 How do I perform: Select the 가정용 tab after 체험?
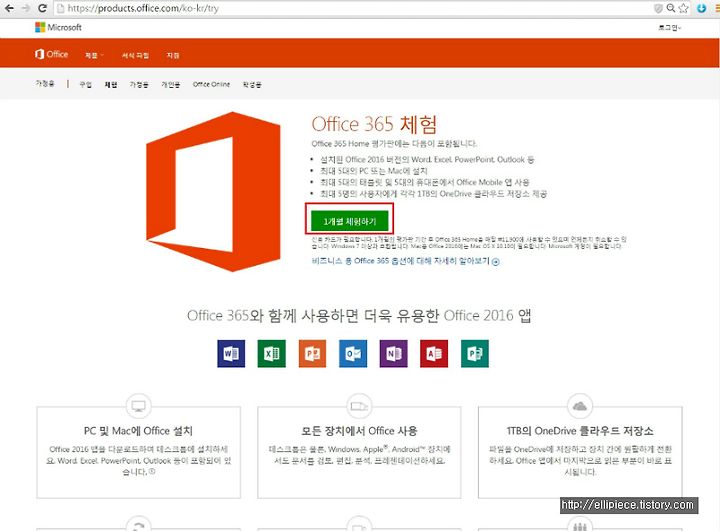(139, 85)
